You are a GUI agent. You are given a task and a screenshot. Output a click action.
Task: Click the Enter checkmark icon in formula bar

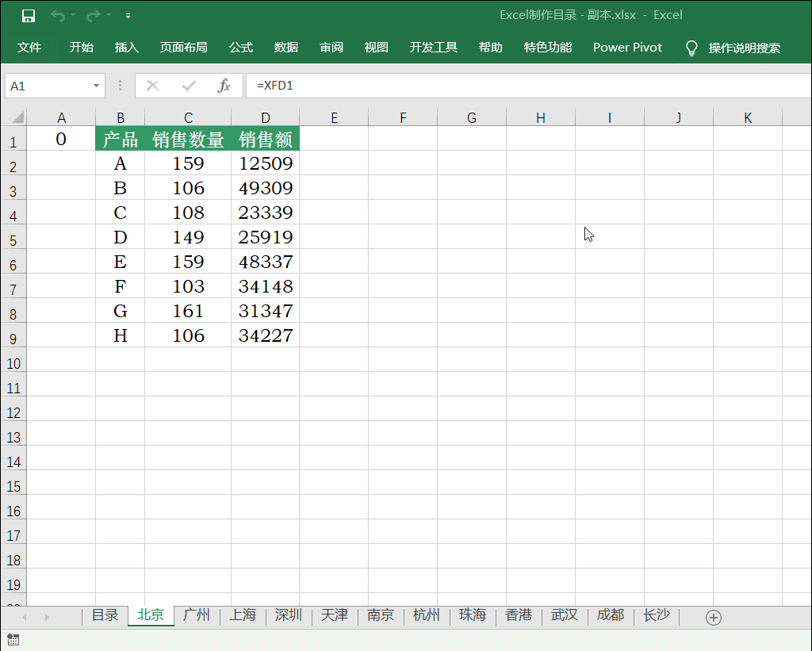click(189, 86)
